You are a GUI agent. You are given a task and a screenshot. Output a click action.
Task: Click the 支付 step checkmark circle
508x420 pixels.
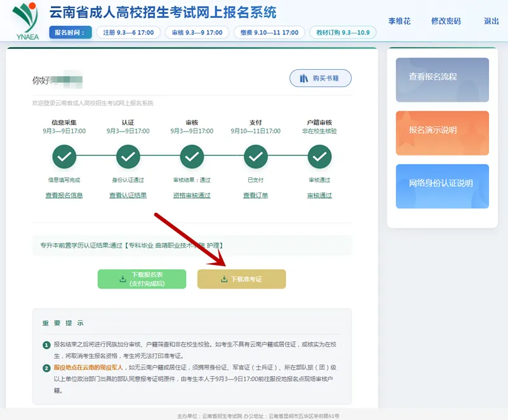(256, 156)
